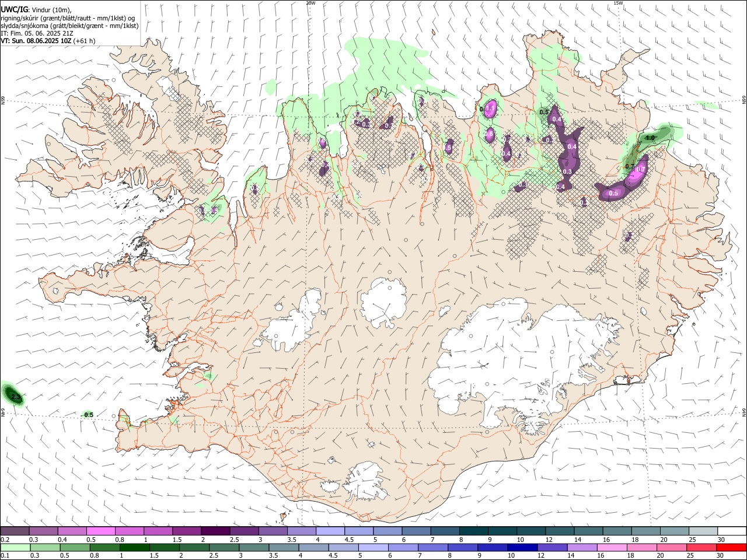Select the 0.2–0.3 dark mauve snow legend swatch
Viewport: 747px width, 560px height.
pyautogui.click(x=15, y=531)
